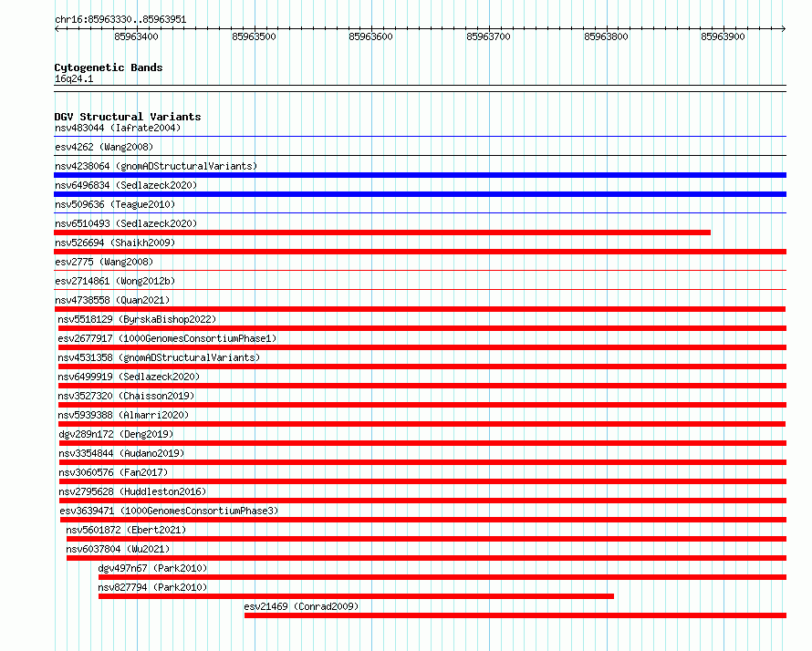Click the thin blue line under nsv483044
The height and width of the screenshot is (651, 812).
(x=420, y=137)
